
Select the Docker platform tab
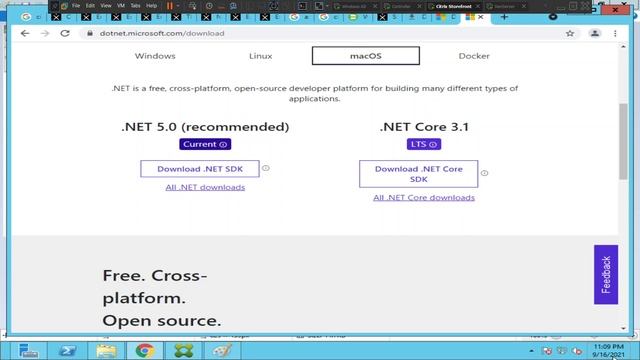point(474,56)
